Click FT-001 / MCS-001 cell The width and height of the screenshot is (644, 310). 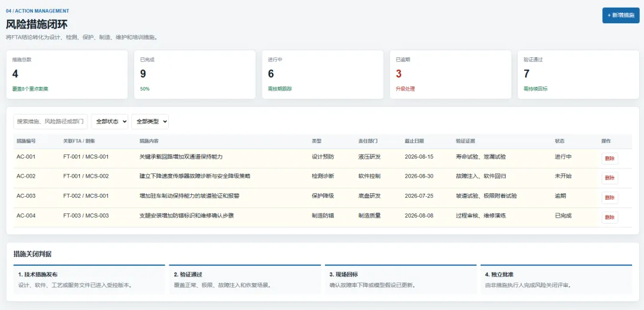tap(86, 156)
